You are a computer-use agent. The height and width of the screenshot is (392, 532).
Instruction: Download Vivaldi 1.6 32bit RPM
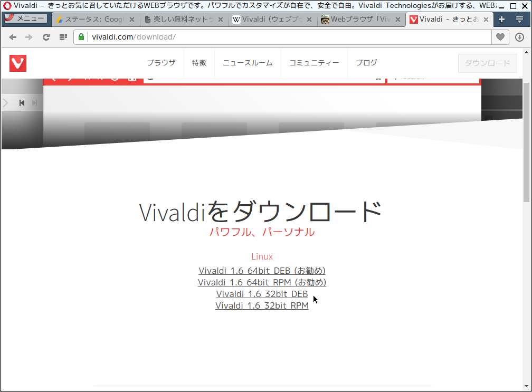tap(262, 305)
